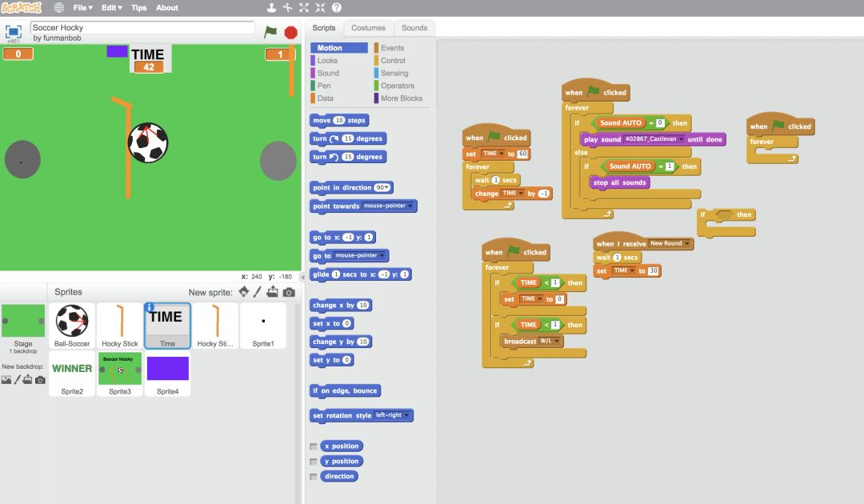This screenshot has height=504, width=864.
Task: Switch to the Costumes tab
Action: point(368,28)
